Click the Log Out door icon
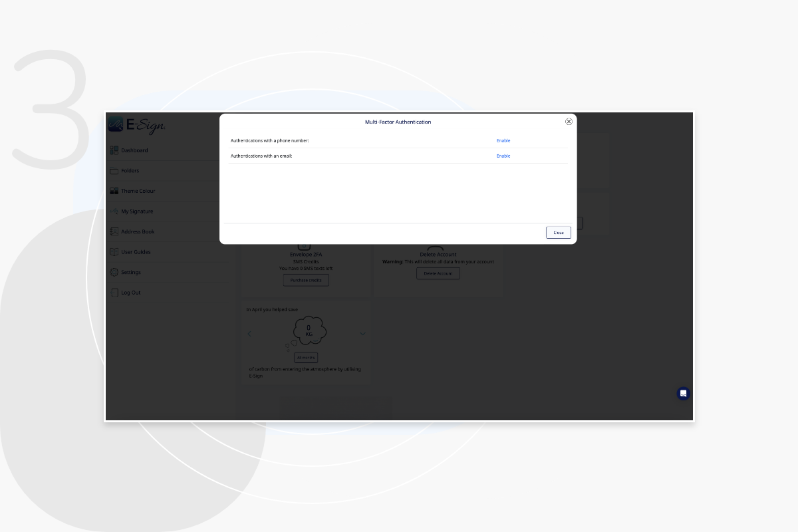Image resolution: width=798 pixels, height=532 pixels. (x=114, y=293)
